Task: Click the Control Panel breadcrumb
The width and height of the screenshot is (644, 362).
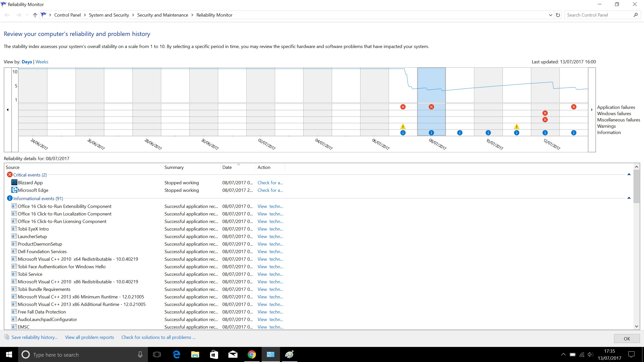Action: (x=67, y=15)
